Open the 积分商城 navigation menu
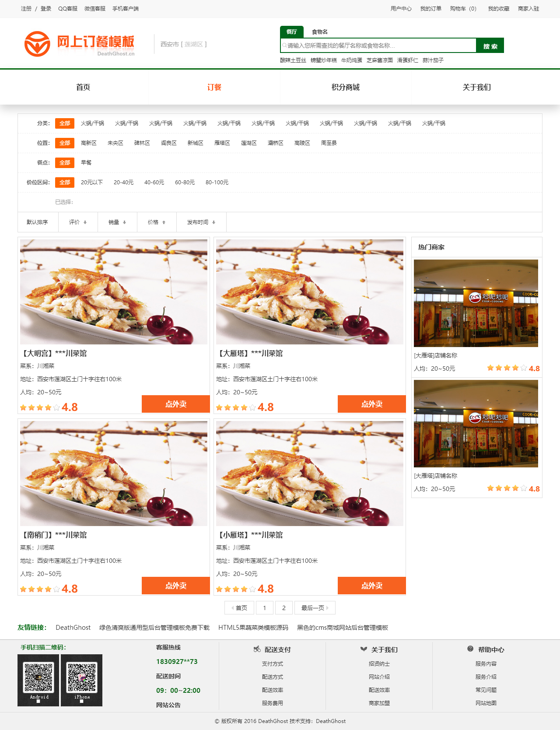The width and height of the screenshot is (560, 730). tap(346, 87)
